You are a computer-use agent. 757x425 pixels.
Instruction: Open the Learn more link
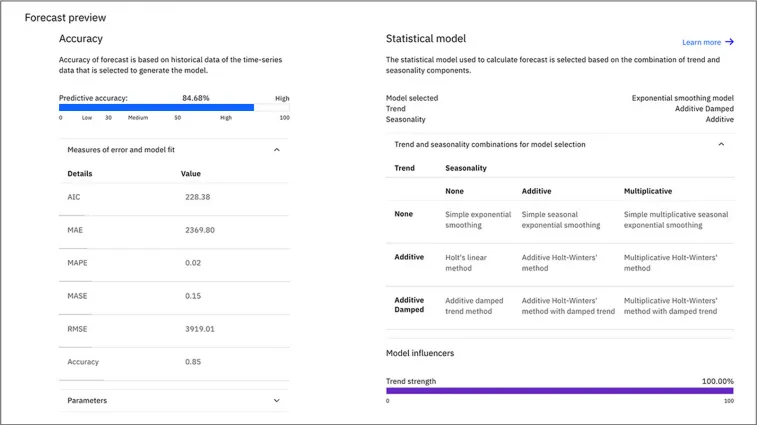point(702,42)
